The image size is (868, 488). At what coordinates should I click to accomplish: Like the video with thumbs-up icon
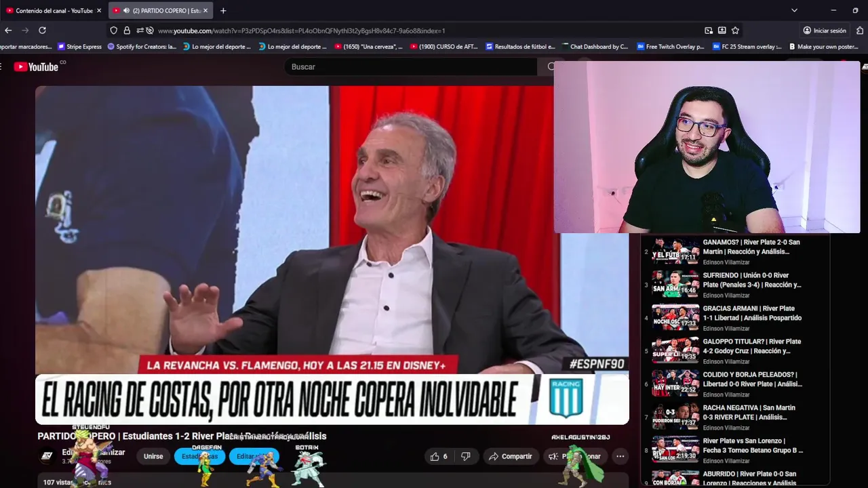click(439, 456)
